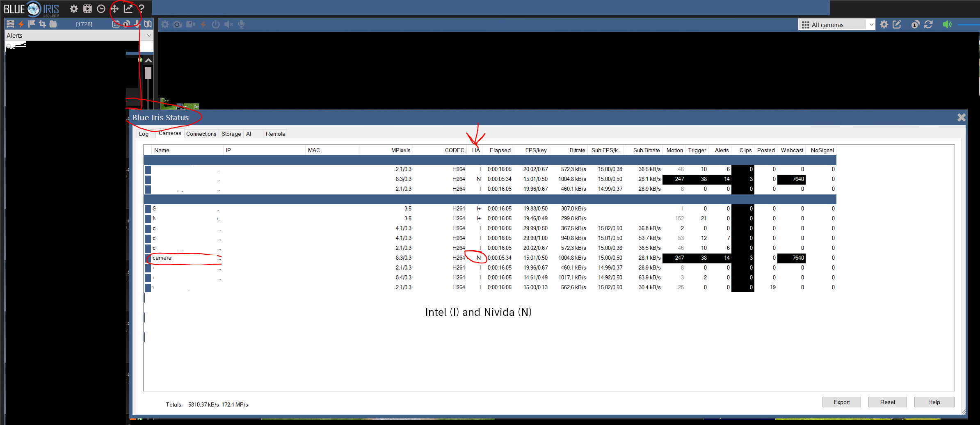Image resolution: width=980 pixels, height=425 pixels.
Task: Switch to the Log tab
Action: (144, 134)
